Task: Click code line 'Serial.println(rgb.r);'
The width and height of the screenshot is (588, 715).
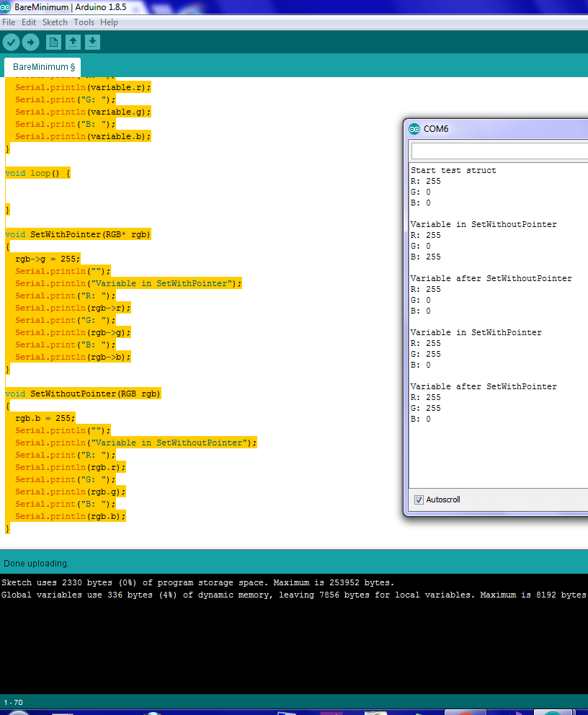Action: click(x=70, y=467)
